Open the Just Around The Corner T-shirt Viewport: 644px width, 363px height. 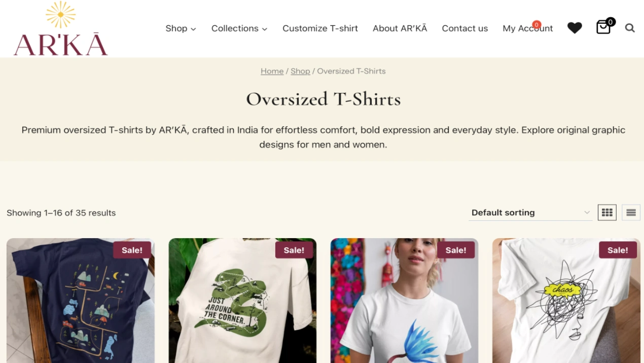(x=242, y=301)
